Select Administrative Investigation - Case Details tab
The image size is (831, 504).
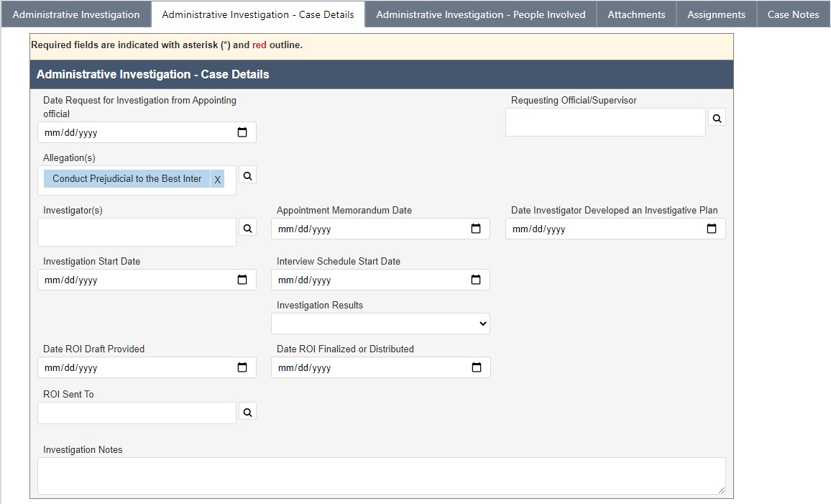(x=258, y=14)
